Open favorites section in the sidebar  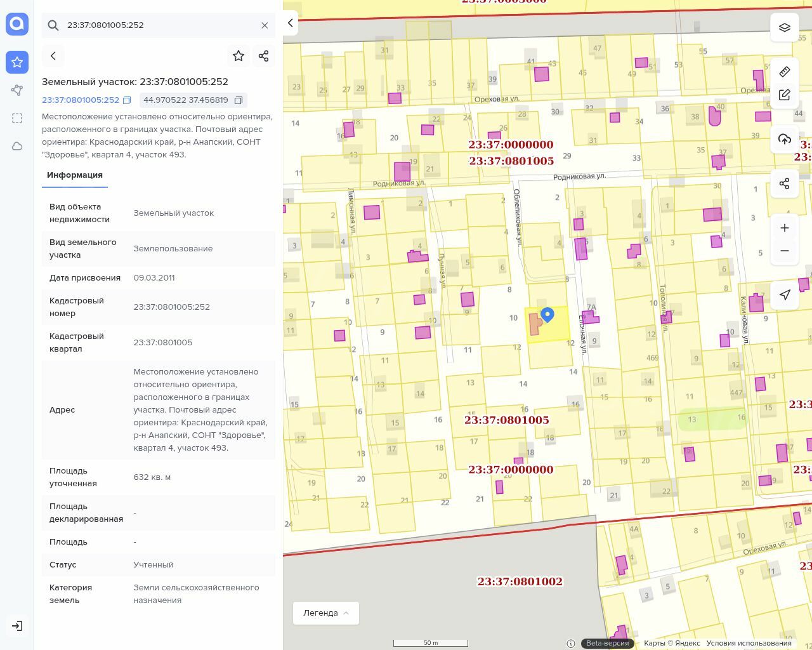pos(17,62)
